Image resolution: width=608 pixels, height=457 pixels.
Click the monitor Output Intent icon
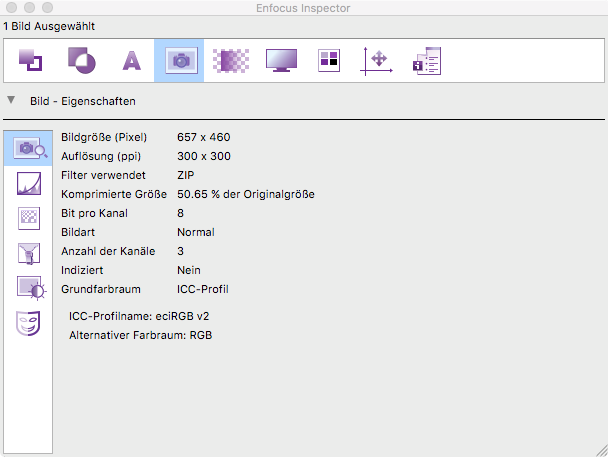281,61
